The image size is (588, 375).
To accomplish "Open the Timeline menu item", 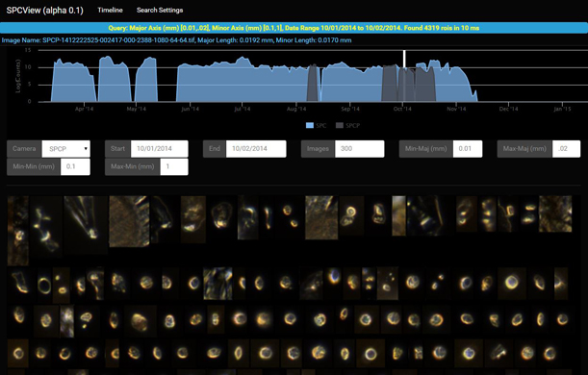I will tap(110, 11).
